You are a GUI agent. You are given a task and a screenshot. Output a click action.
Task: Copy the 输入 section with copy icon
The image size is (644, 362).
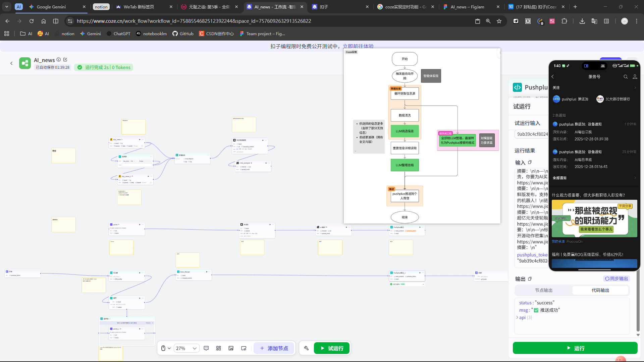point(530,162)
